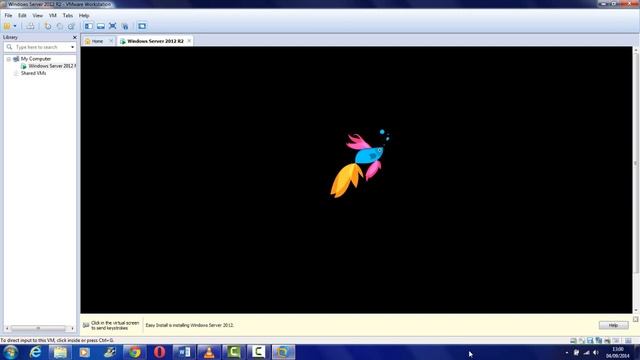
Task: Click the VM console vertical scrollbar
Action: click(636, 163)
